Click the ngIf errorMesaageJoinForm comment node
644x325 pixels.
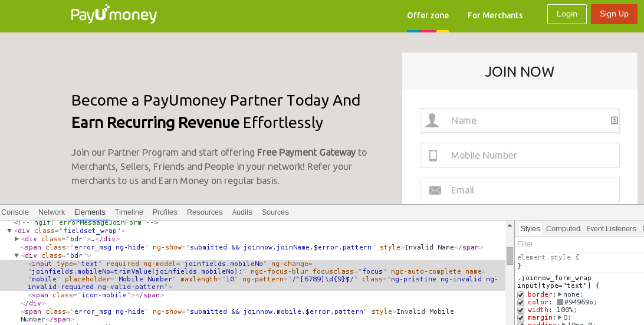(x=86, y=223)
